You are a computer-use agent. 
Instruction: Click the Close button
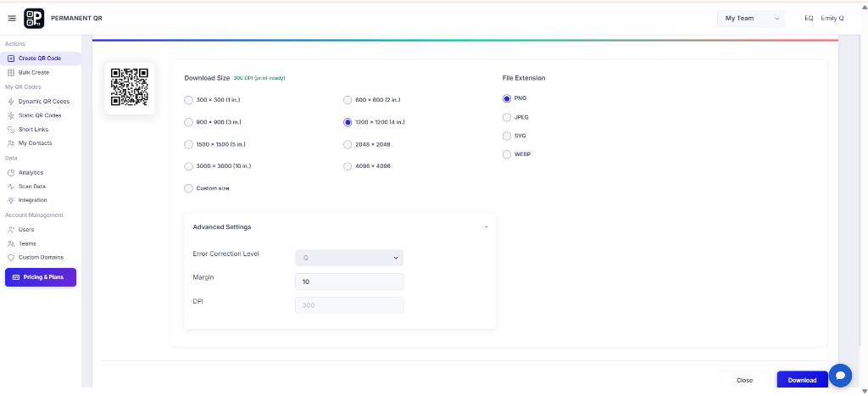click(x=744, y=380)
